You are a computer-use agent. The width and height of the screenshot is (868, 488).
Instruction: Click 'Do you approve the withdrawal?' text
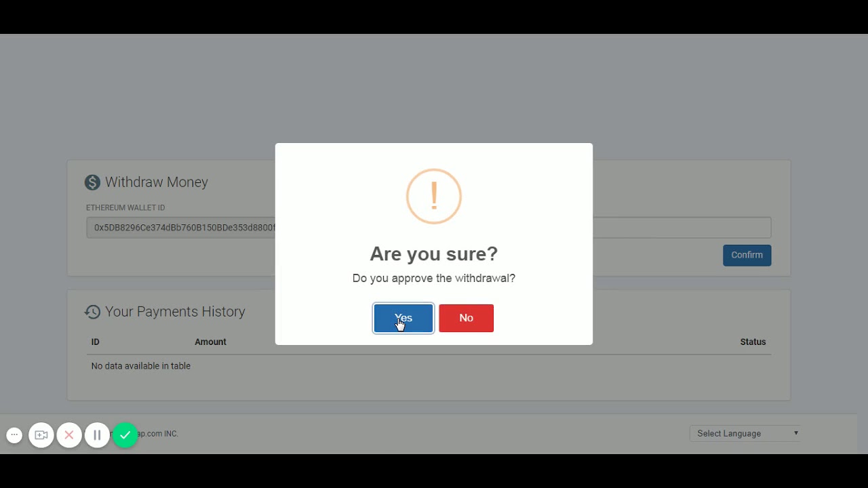tap(434, 278)
